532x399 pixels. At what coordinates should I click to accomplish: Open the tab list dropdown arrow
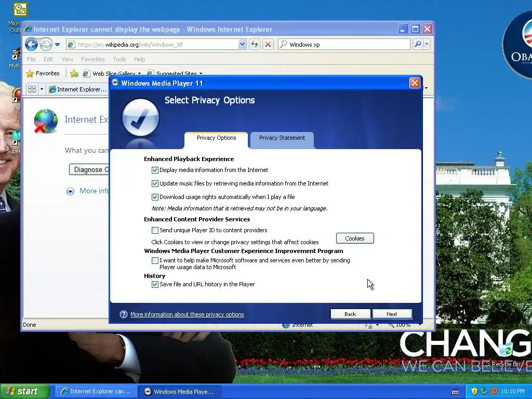coord(42,89)
